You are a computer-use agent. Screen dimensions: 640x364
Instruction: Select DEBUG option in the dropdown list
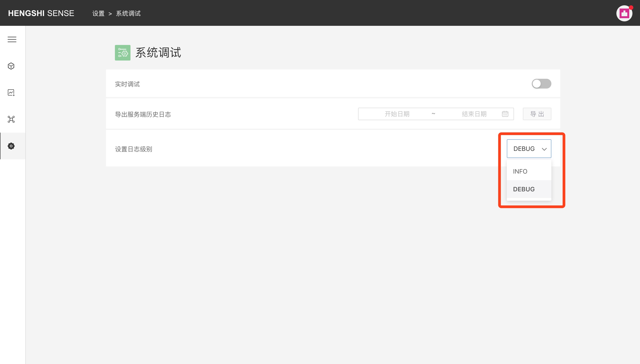coord(529,189)
